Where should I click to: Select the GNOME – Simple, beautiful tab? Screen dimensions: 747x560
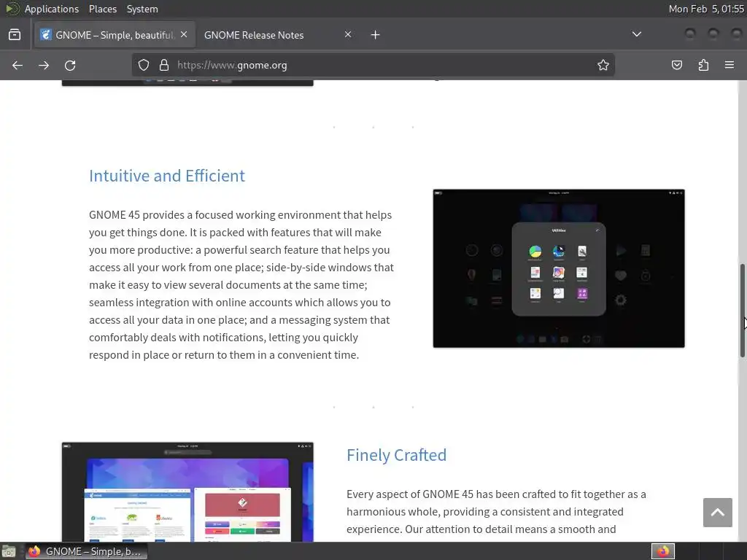[115, 35]
